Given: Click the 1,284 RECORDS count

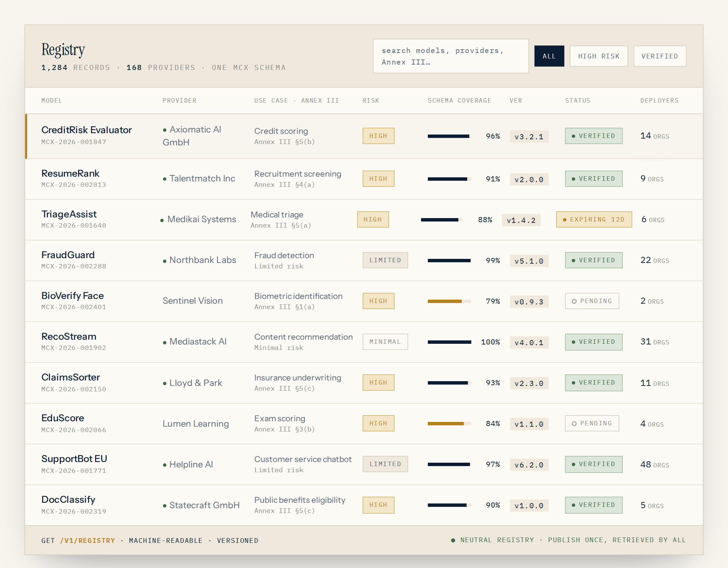Looking at the screenshot, I should [x=76, y=68].
